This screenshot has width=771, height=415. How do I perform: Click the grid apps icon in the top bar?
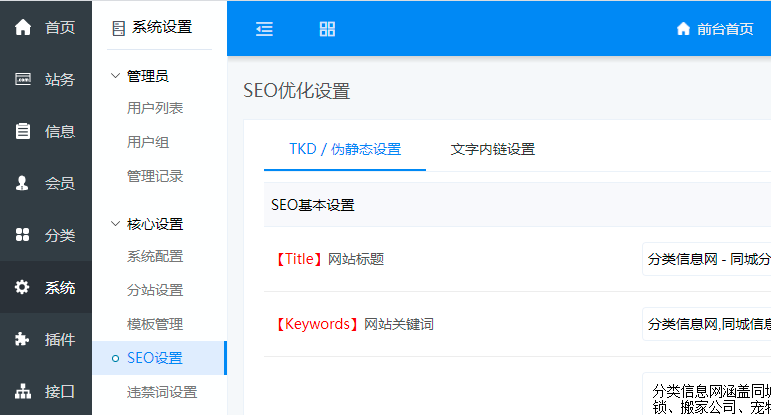pos(327,29)
